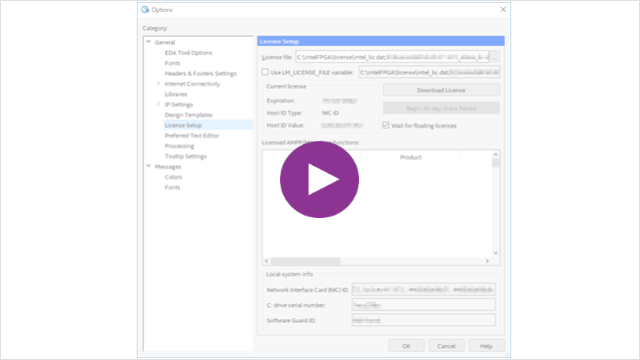Image resolution: width=640 pixels, height=360 pixels.
Task: Open Preferred Text Editor settings
Action: click(192, 136)
